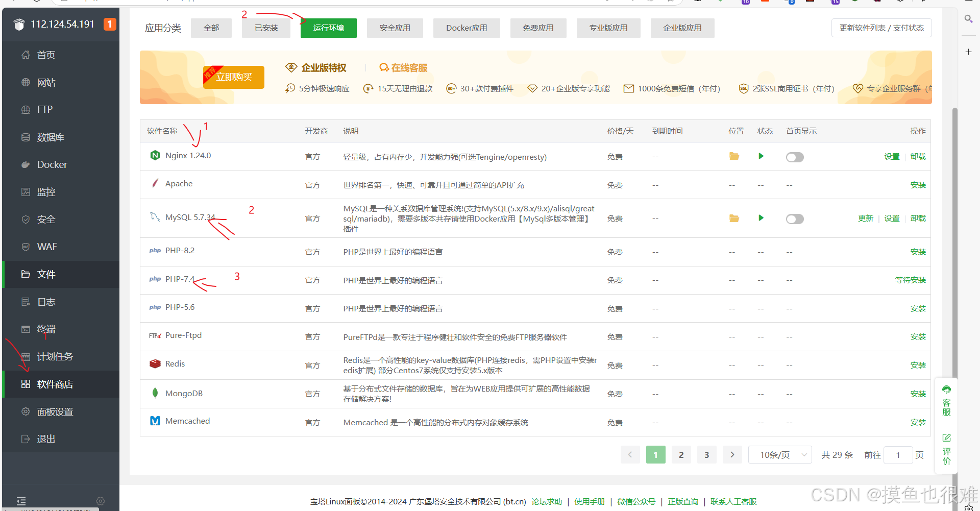Click the MySQL dolphin icon
980x511 pixels.
[x=155, y=217]
